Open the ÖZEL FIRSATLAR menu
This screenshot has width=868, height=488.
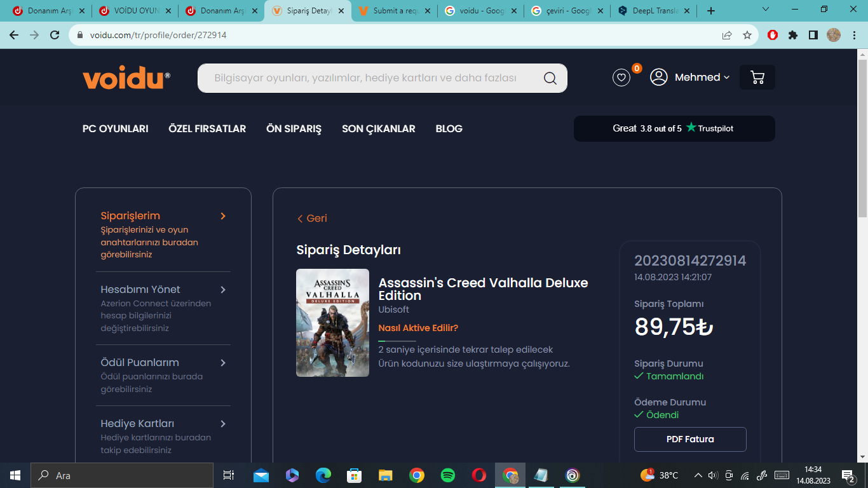tap(207, 128)
